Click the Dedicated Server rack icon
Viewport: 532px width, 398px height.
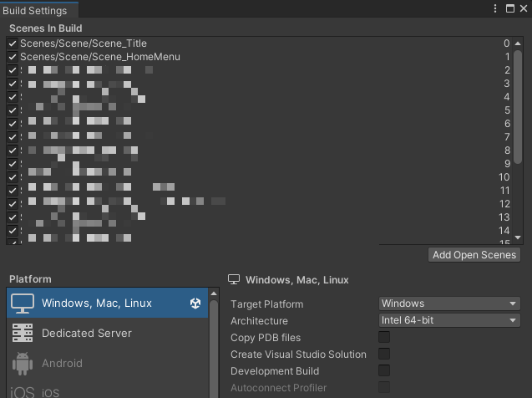23,333
